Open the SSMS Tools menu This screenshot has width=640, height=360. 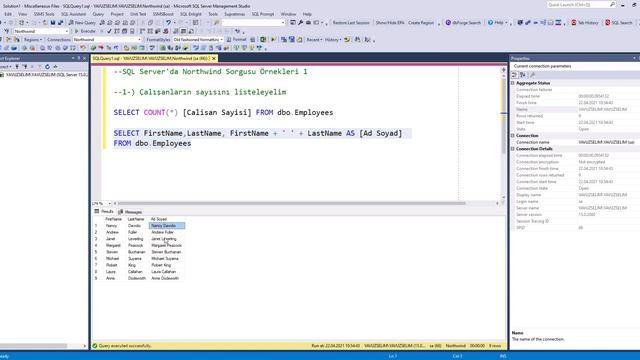pos(44,14)
